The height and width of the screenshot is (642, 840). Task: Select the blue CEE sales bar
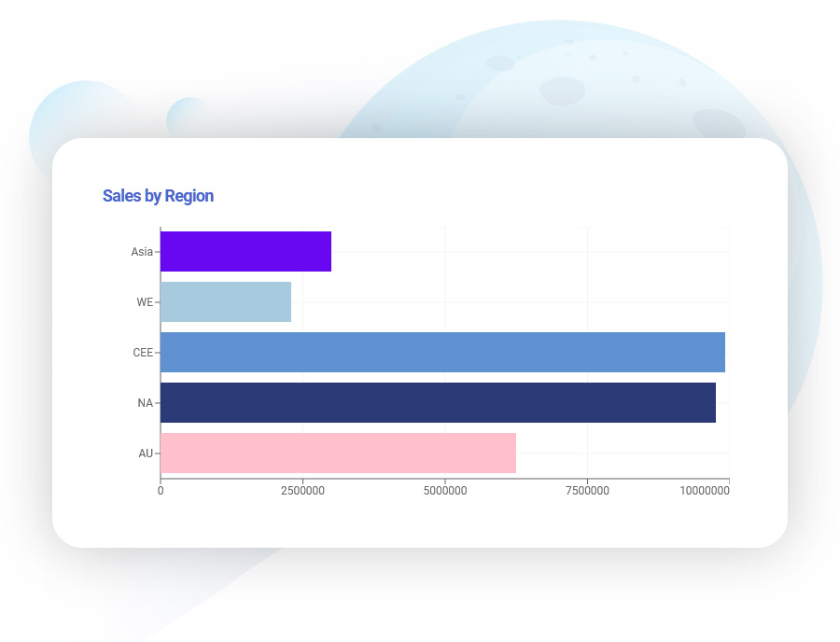tap(443, 353)
